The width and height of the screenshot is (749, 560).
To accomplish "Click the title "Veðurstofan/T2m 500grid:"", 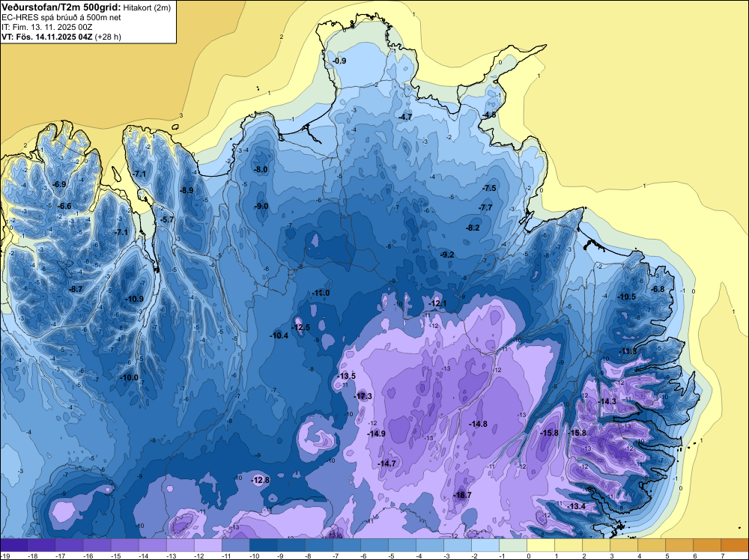I will pyautogui.click(x=61, y=7).
